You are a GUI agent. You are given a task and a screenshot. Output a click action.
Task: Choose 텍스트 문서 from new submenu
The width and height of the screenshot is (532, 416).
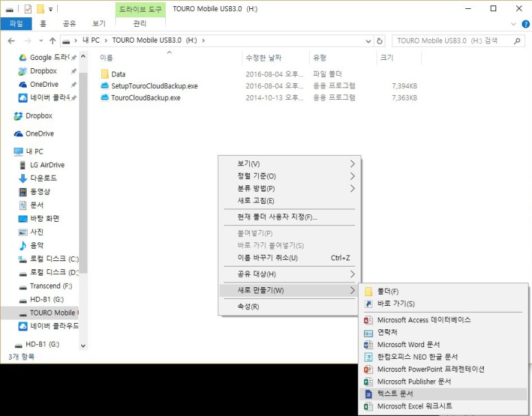(x=443, y=394)
